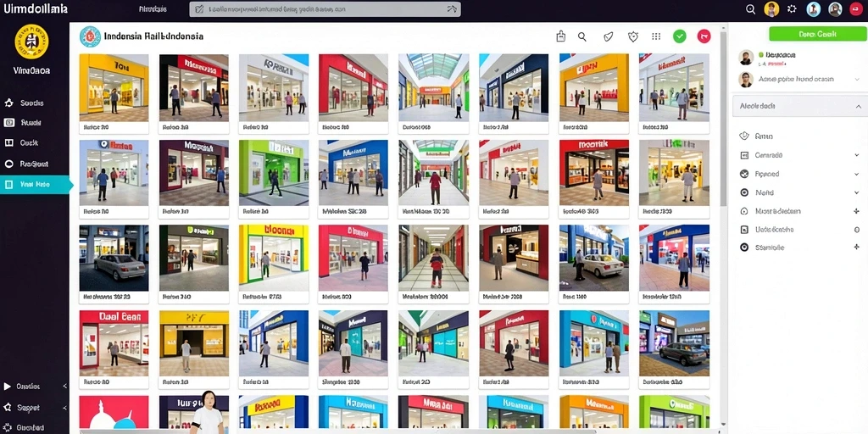
Task: Expand the panel row with the card icon
Action: click(x=800, y=155)
